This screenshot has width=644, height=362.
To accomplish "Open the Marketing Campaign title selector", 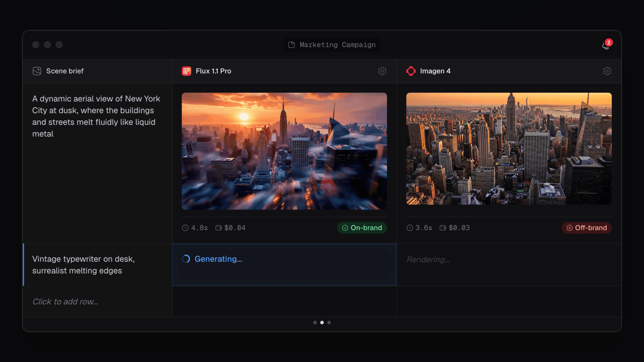I will click(332, 45).
